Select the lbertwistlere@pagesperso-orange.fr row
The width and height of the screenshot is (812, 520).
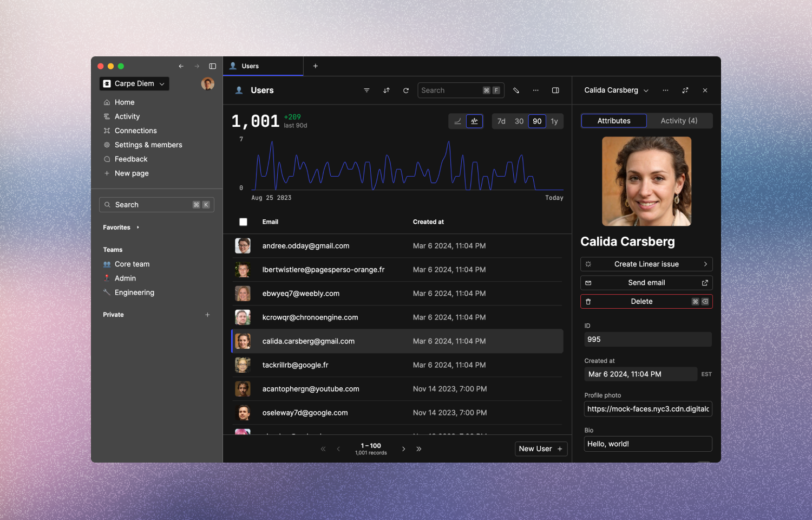397,270
